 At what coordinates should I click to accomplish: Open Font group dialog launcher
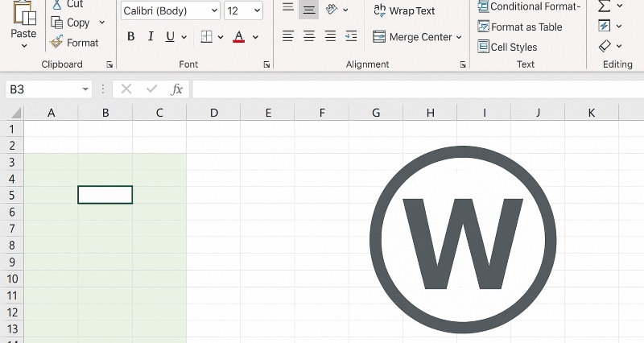coord(266,64)
